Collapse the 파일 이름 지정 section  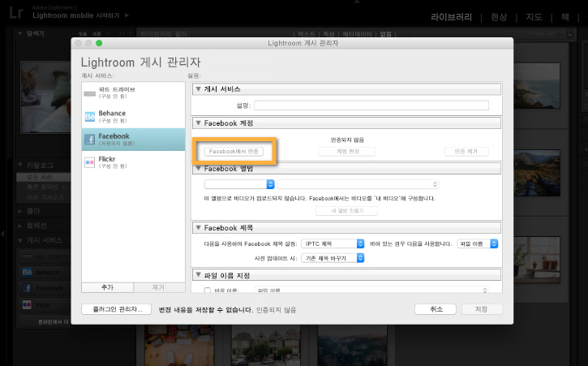pyautogui.click(x=199, y=275)
